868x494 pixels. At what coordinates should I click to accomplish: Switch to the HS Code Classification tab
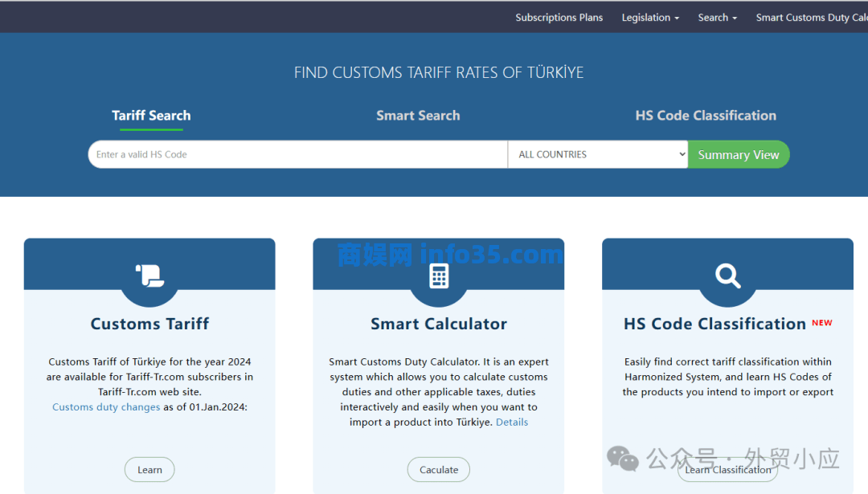click(x=706, y=116)
